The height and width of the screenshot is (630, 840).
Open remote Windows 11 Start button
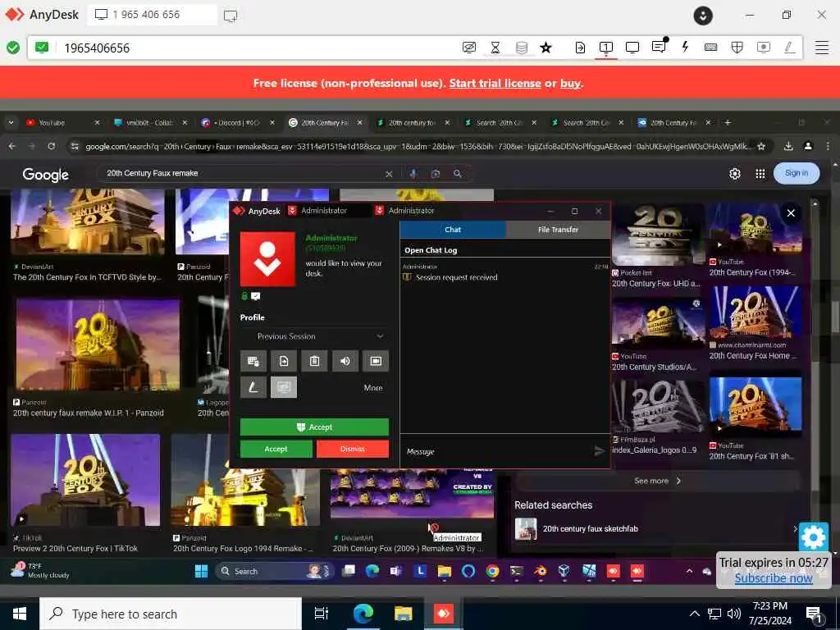pyautogui.click(x=202, y=572)
